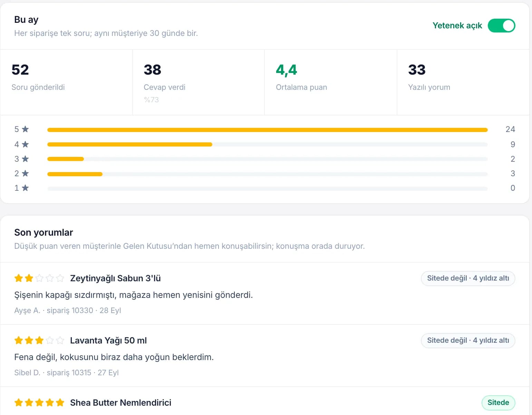532x415 pixels.
Task: Click the empty 1-star rating bar
Action: tap(268, 189)
